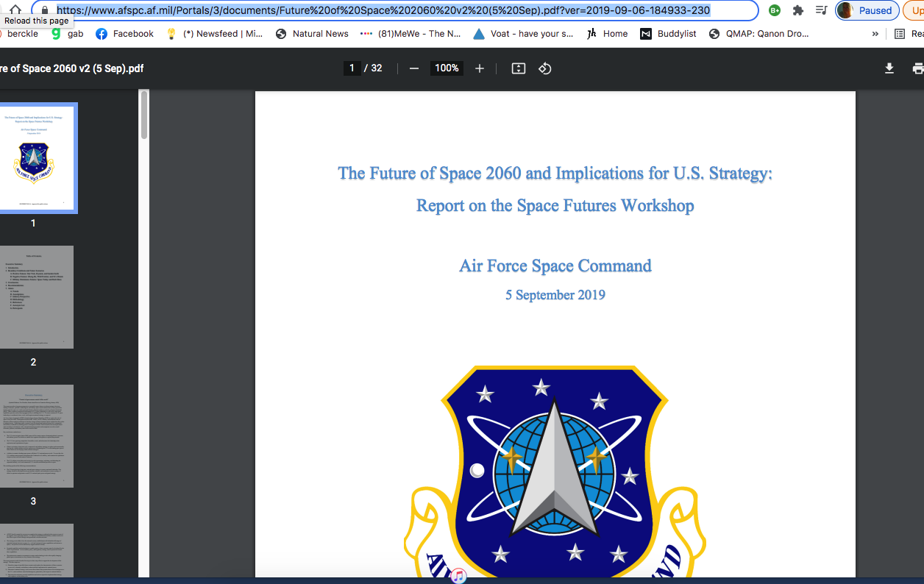Click the 100% zoom level field
The height and width of the screenshot is (584, 924).
[447, 68]
